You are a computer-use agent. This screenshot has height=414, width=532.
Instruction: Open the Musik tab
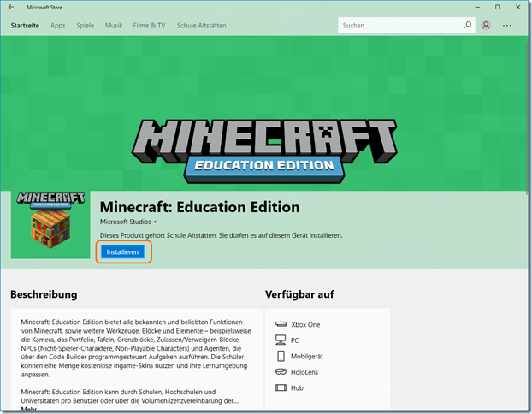point(114,26)
